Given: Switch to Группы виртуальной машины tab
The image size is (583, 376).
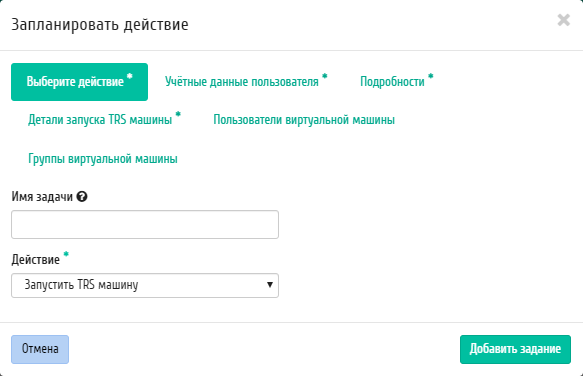Looking at the screenshot, I should click(103, 159).
